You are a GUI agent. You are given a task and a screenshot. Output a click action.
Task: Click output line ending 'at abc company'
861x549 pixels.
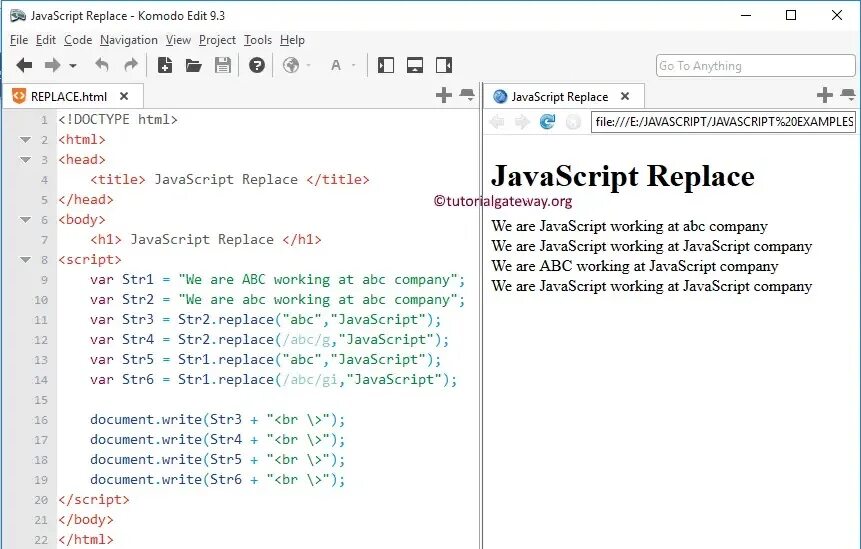[629, 226]
